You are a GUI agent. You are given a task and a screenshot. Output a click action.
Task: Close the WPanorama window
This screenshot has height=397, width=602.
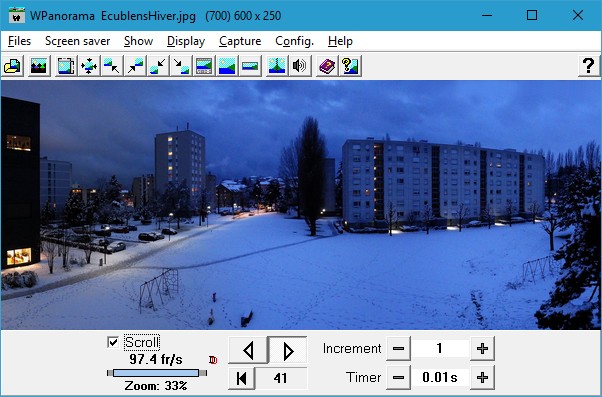pyautogui.click(x=578, y=15)
